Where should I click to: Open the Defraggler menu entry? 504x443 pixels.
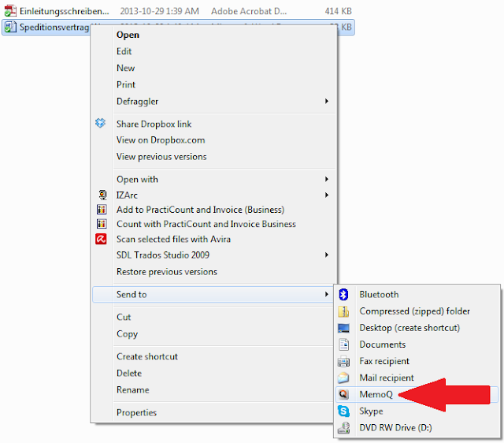coord(137,102)
